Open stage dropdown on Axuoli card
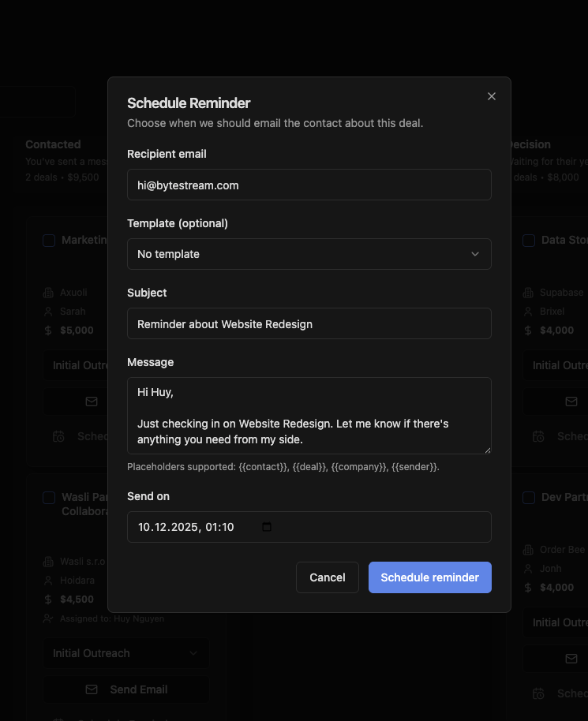The image size is (588, 721). click(x=76, y=365)
